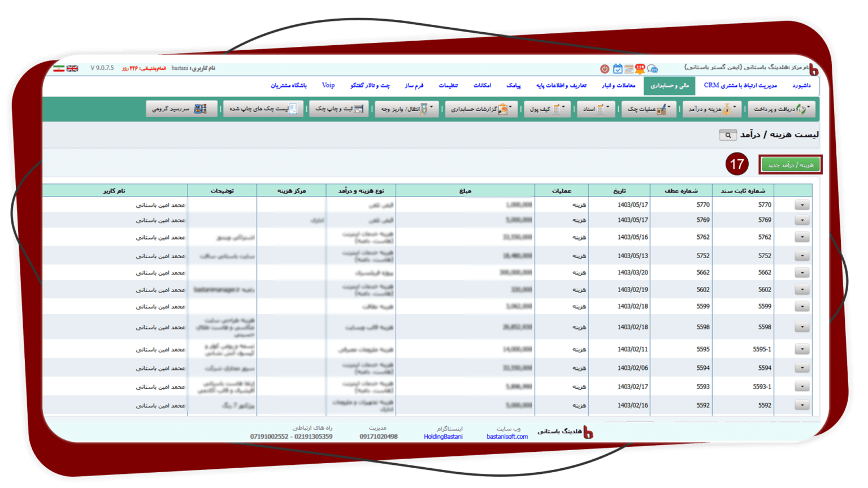Sort by the شماره عطف column header
Screen dimensions: 868x488
tap(681, 191)
